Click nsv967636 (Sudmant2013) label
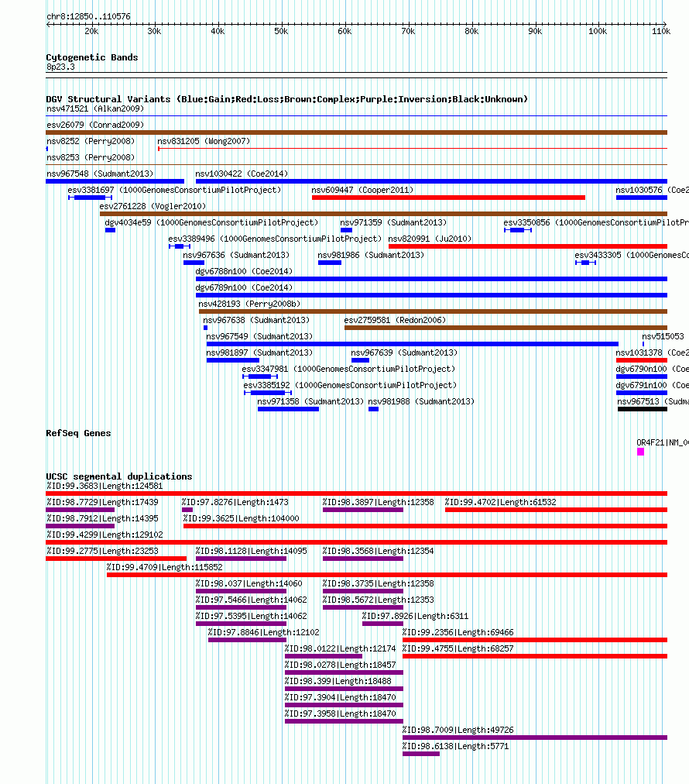 (x=236, y=255)
